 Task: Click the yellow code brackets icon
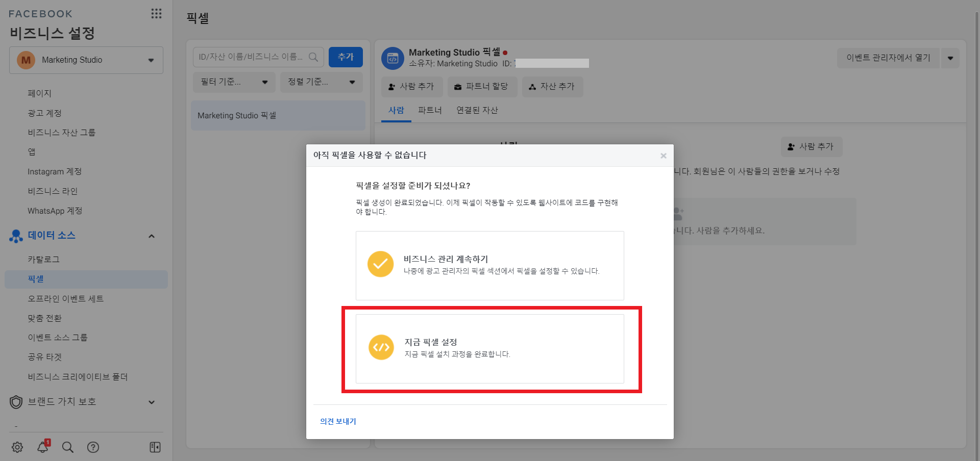tap(381, 347)
